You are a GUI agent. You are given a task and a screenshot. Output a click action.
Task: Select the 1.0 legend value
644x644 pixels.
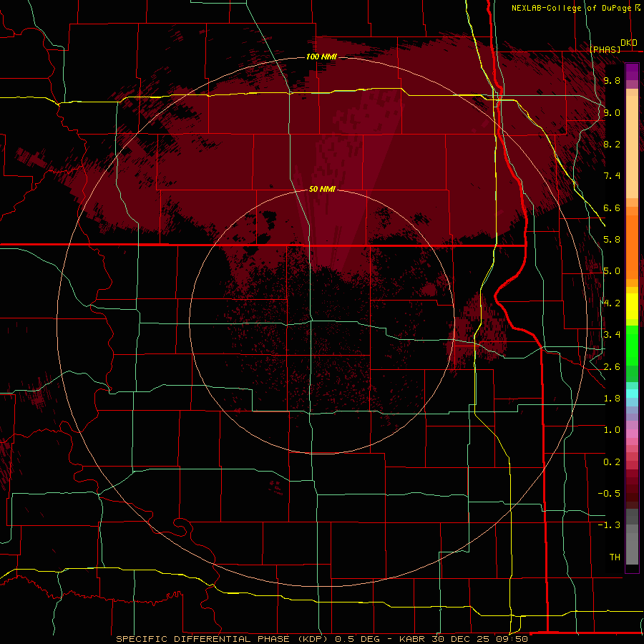click(612, 430)
